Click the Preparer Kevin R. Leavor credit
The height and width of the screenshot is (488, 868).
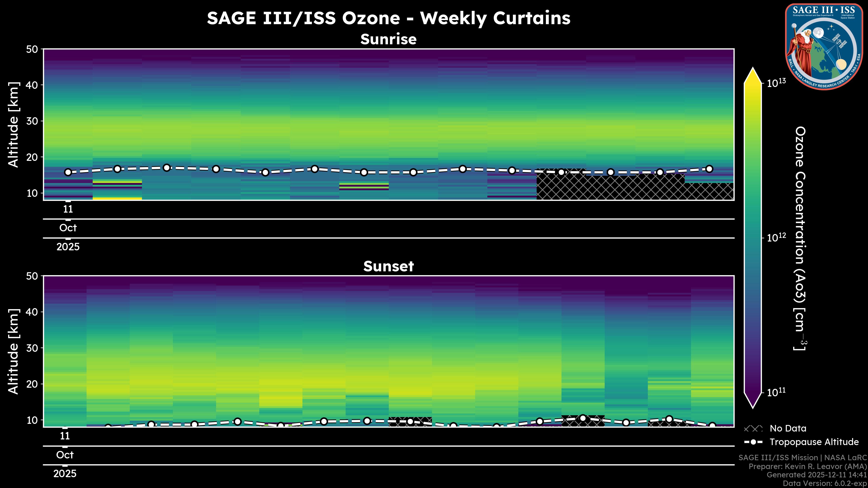coord(807,467)
